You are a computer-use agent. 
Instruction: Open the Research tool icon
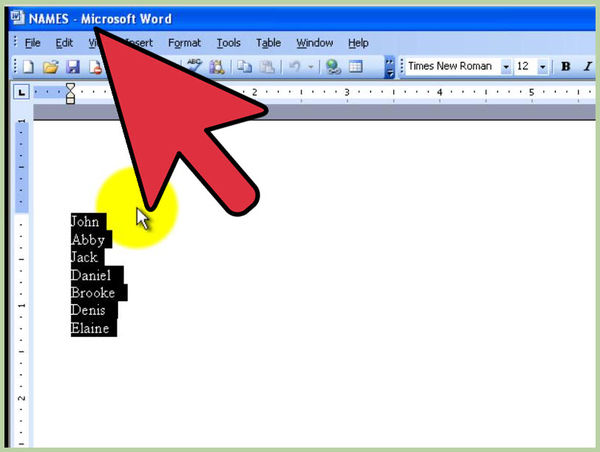[x=217, y=67]
